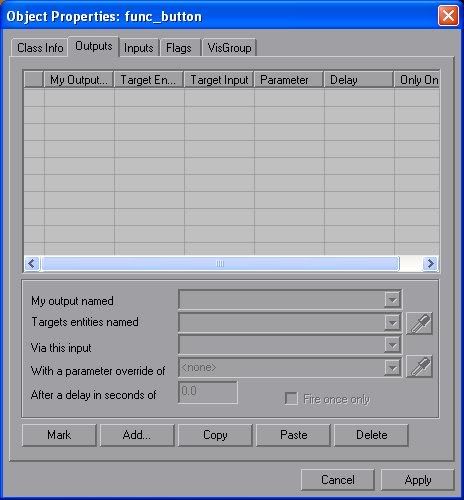Click the Target Input column header
The height and width of the screenshot is (500, 464).
(x=219, y=80)
